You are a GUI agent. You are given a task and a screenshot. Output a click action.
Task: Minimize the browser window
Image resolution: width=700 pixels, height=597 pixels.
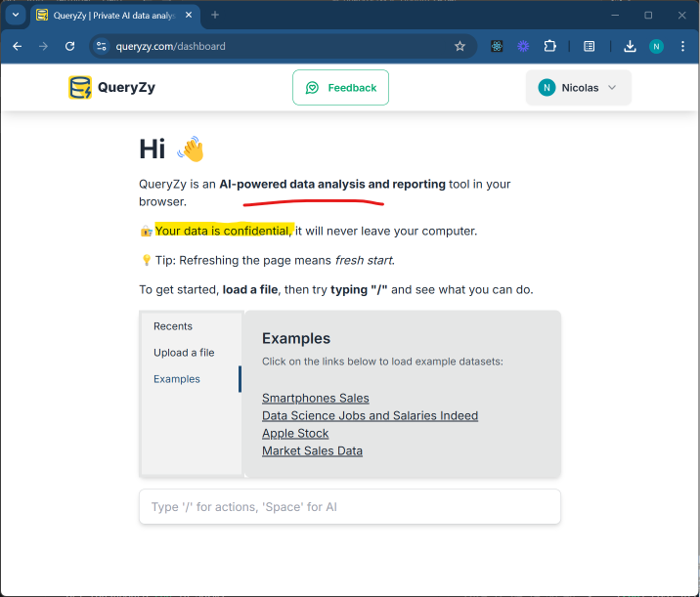tap(615, 16)
